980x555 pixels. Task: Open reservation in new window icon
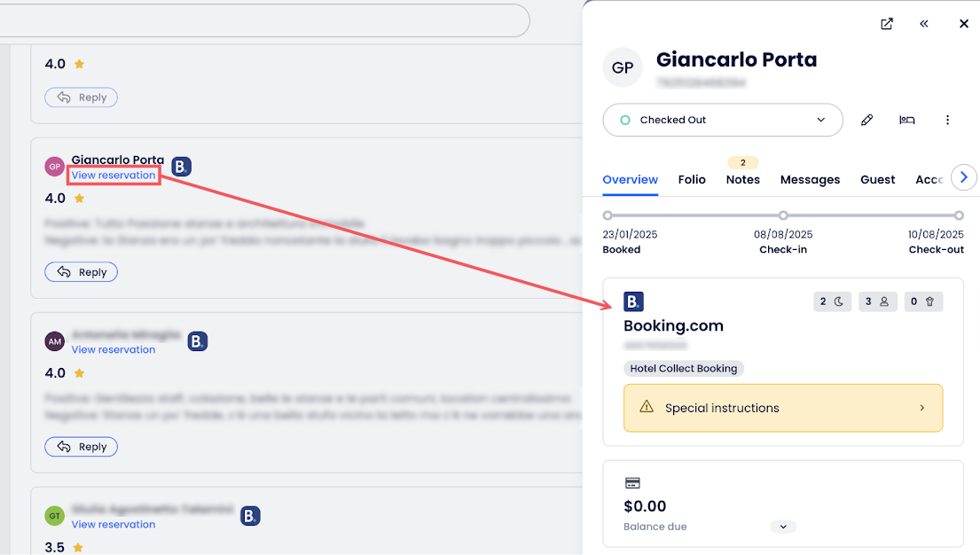click(887, 24)
